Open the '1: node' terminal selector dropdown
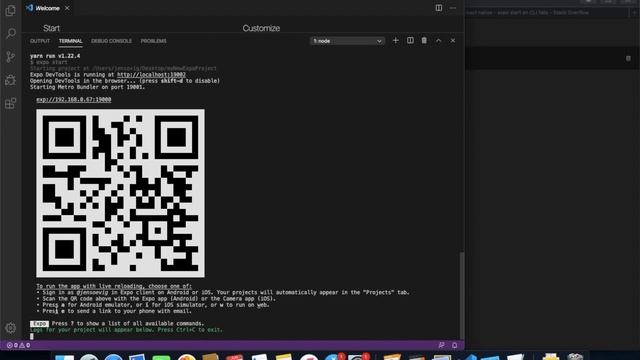640x360 pixels. (347, 41)
